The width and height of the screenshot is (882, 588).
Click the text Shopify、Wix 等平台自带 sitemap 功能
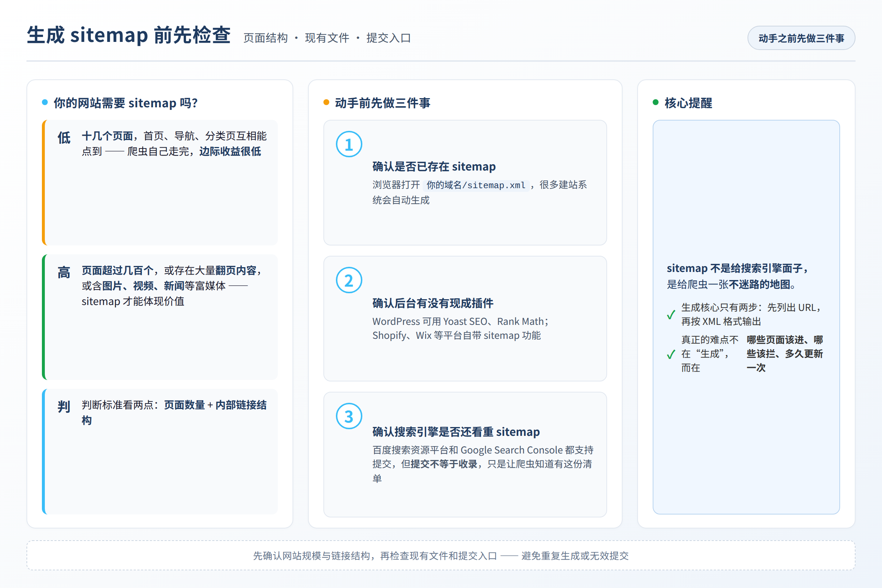(456, 336)
